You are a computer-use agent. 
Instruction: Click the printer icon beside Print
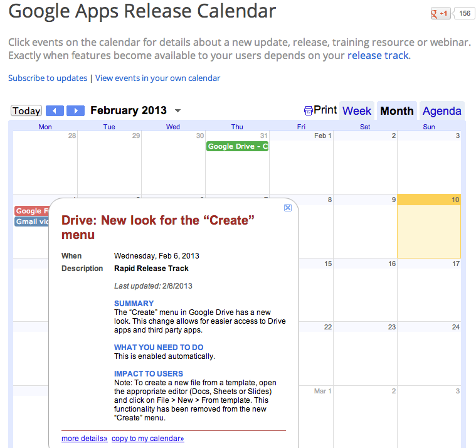click(308, 111)
